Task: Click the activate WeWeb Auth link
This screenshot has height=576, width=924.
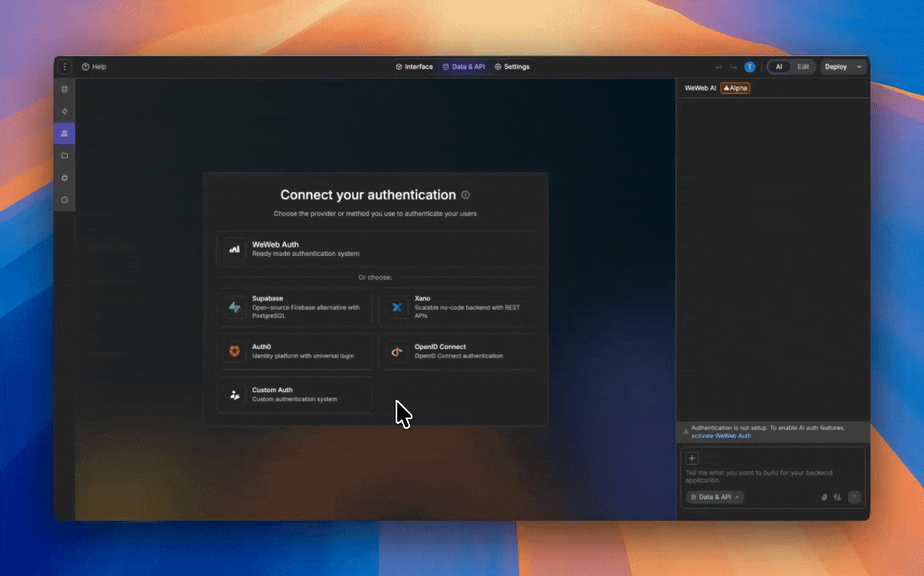Action: click(721, 436)
